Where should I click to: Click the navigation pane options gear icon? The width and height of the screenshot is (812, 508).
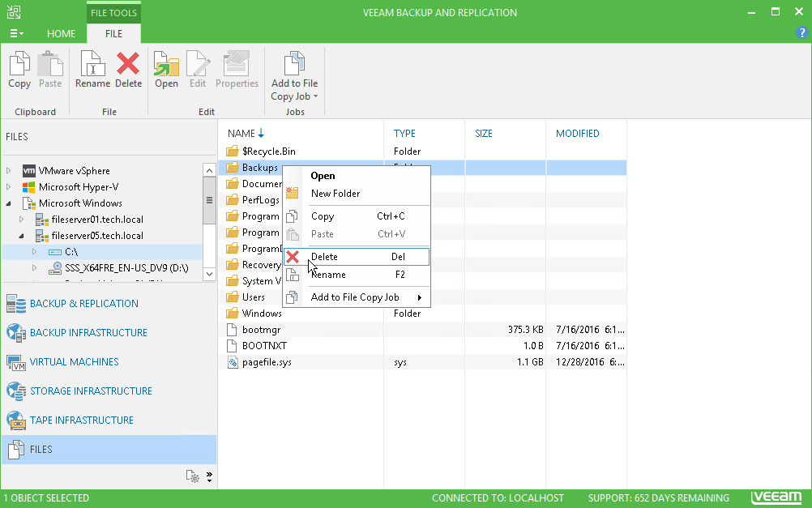coord(193,476)
